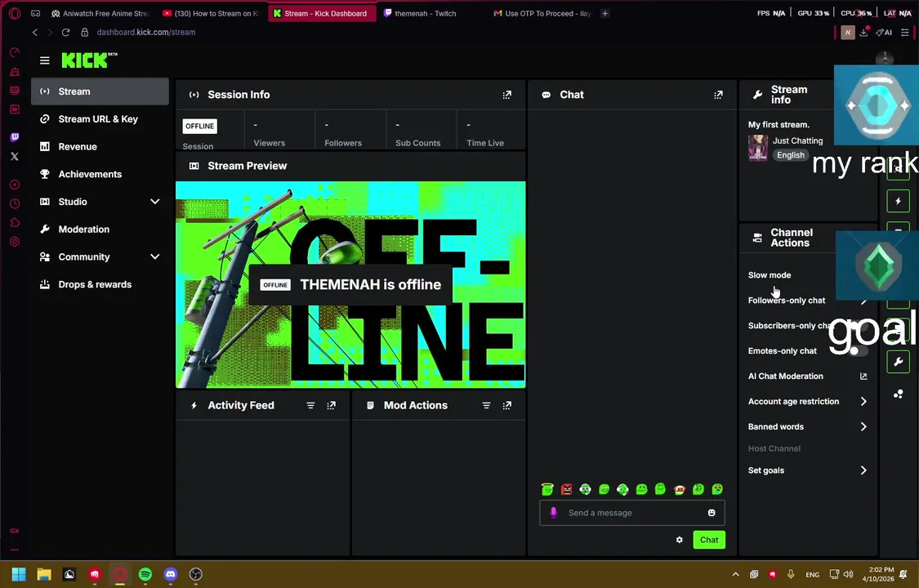The width and height of the screenshot is (919, 588).
Task: Open chat settings gear
Action: [x=680, y=540]
